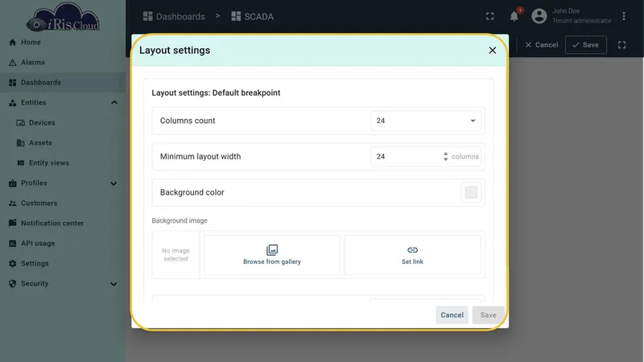644x362 pixels.
Task: Click the Entity views icon
Action: [x=21, y=163]
